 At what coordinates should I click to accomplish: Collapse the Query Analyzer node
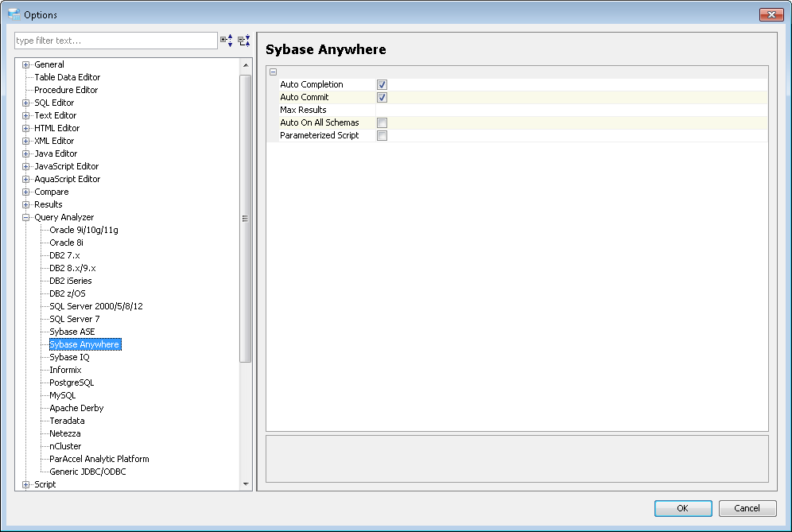25,217
